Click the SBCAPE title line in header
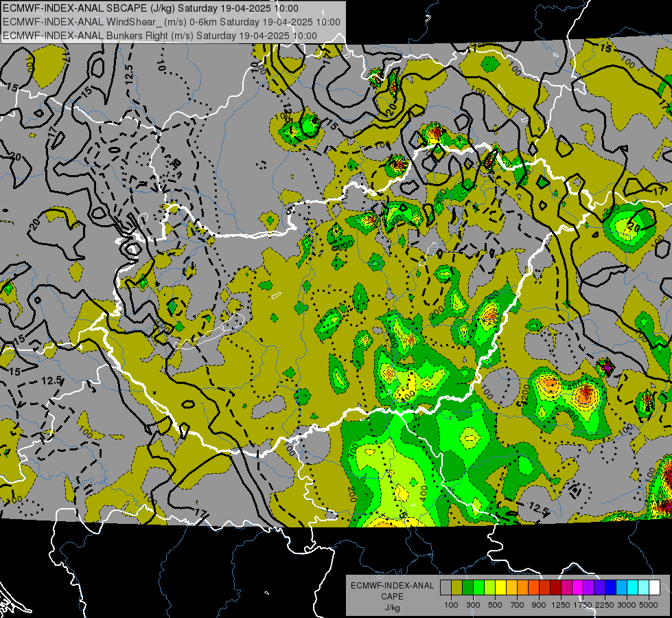Image resolution: width=672 pixels, height=618 pixels. coord(151,8)
